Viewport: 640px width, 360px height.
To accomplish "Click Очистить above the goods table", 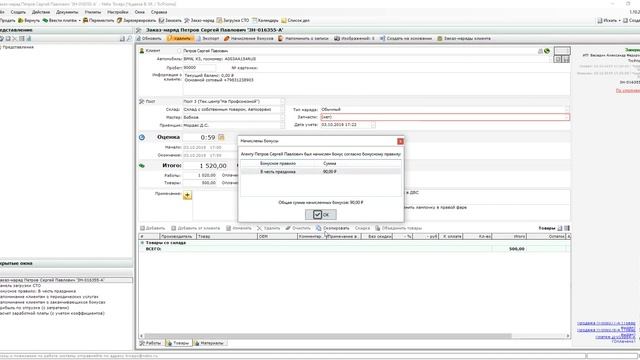I will [x=298, y=228].
